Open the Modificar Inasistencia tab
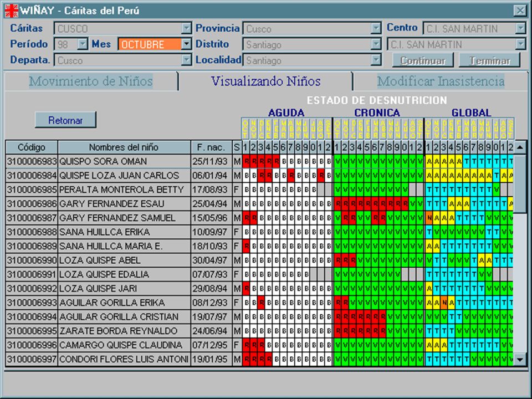This screenshot has height=399, width=532. point(441,81)
